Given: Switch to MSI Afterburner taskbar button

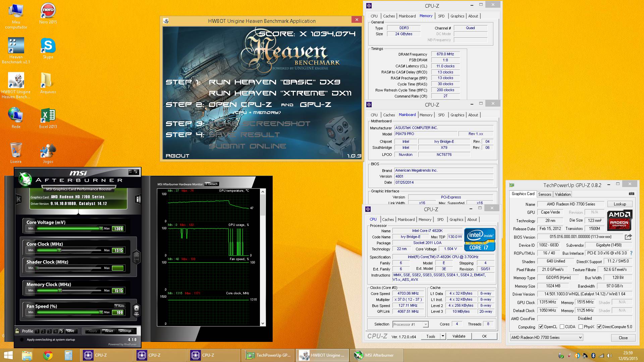Looking at the screenshot, I should pos(376,355).
